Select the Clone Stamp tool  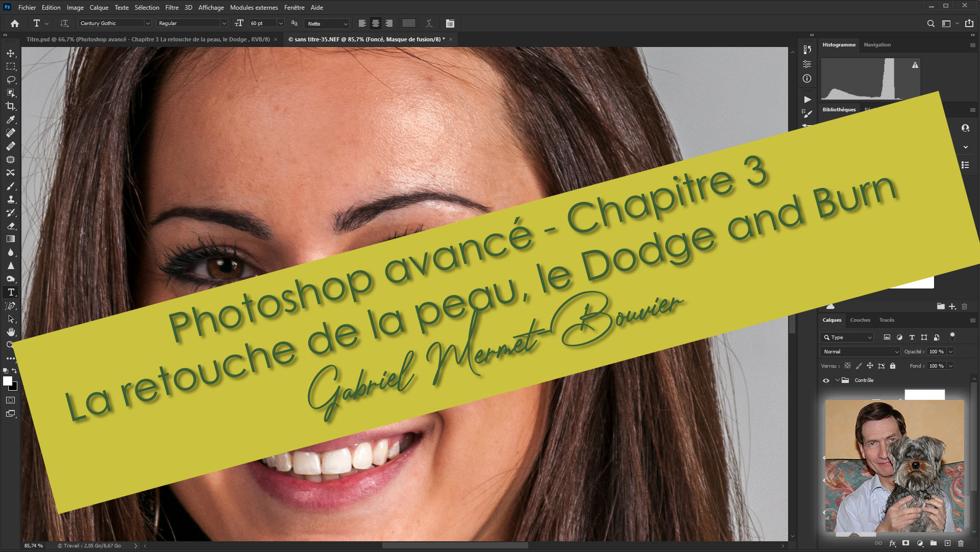(x=11, y=199)
